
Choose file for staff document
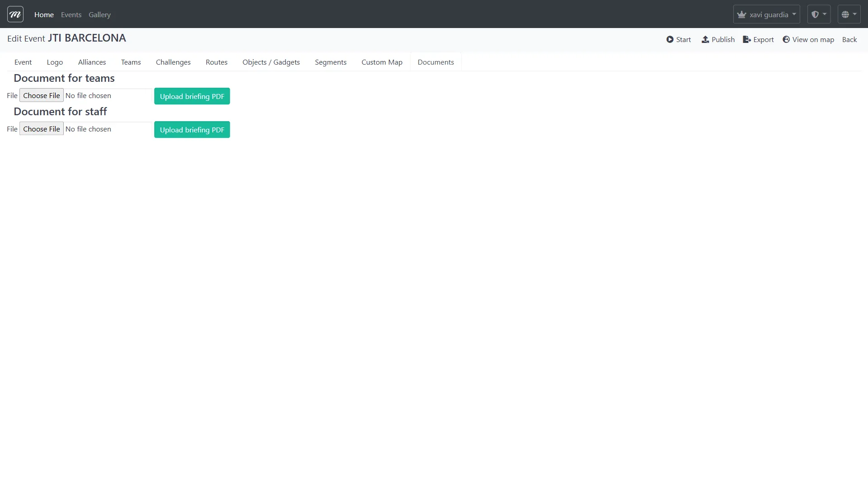(42, 129)
